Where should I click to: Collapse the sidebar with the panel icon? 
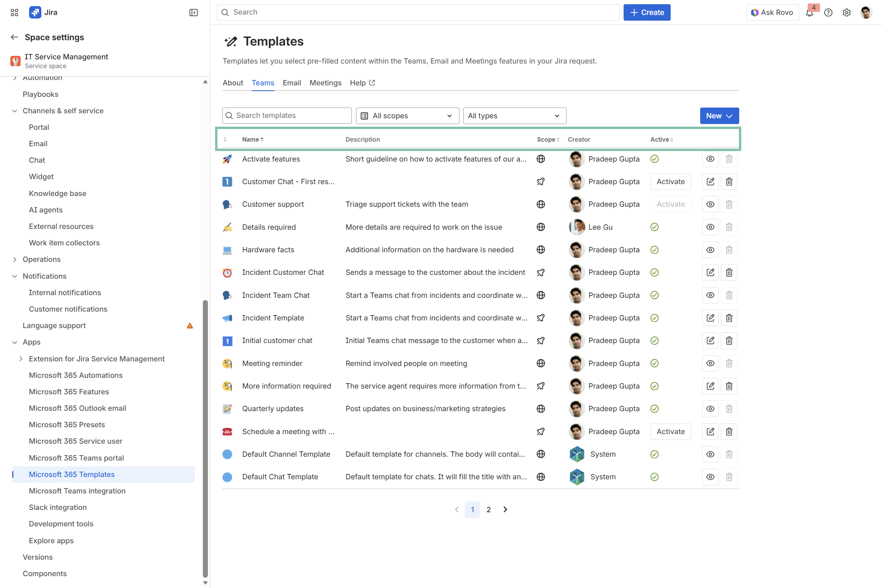click(194, 13)
